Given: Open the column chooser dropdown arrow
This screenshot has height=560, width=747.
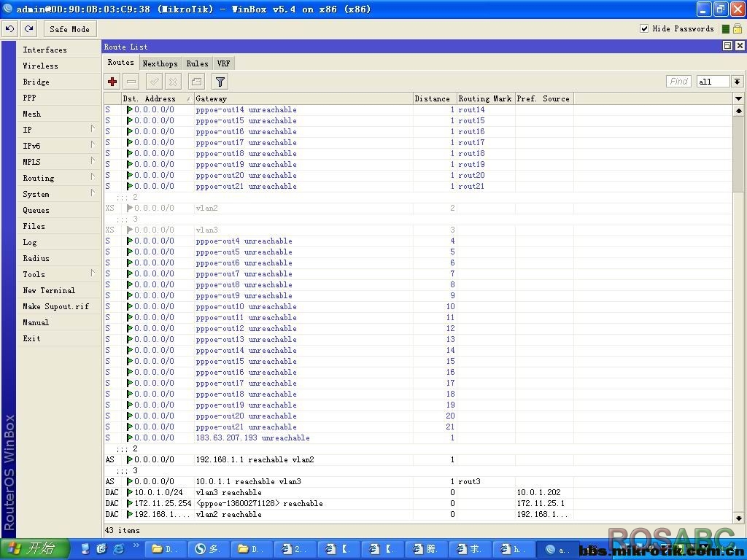Looking at the screenshot, I should [x=738, y=98].
